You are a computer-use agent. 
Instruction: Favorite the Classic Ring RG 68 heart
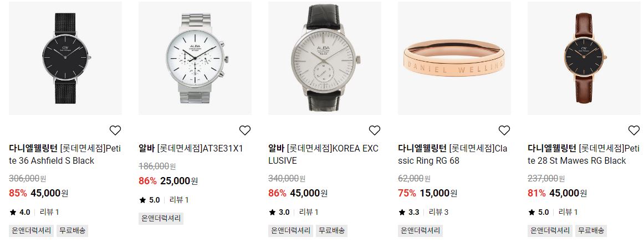click(x=504, y=130)
